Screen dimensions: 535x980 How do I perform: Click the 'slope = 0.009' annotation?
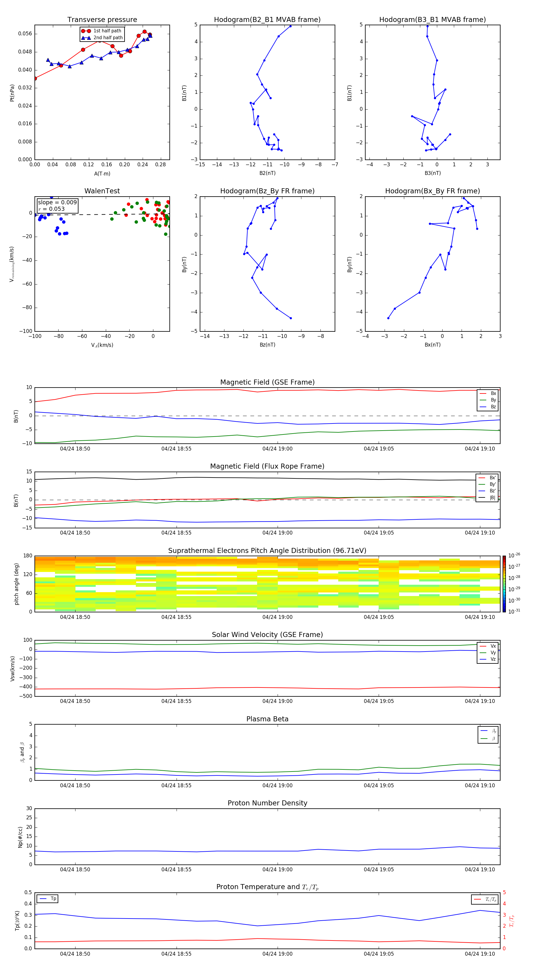click(x=57, y=203)
